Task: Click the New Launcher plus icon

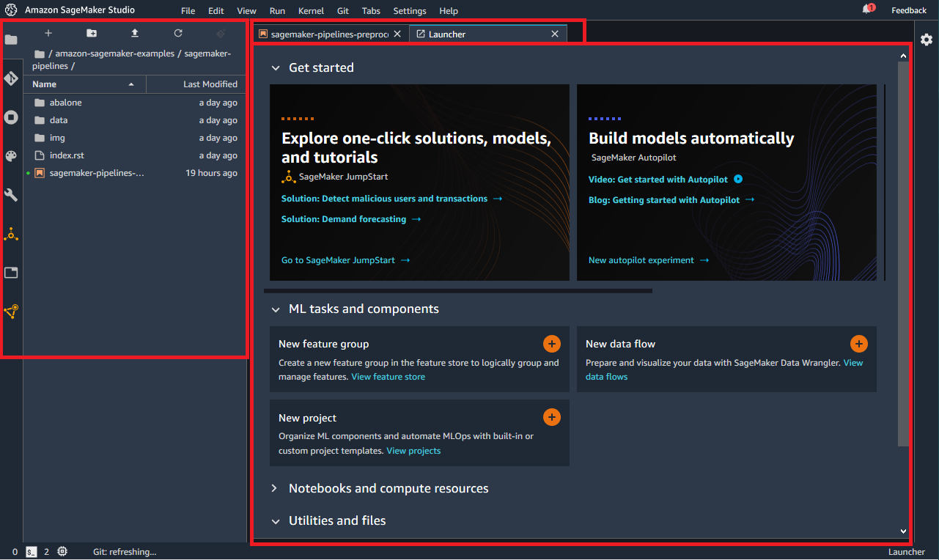Action: (x=48, y=33)
